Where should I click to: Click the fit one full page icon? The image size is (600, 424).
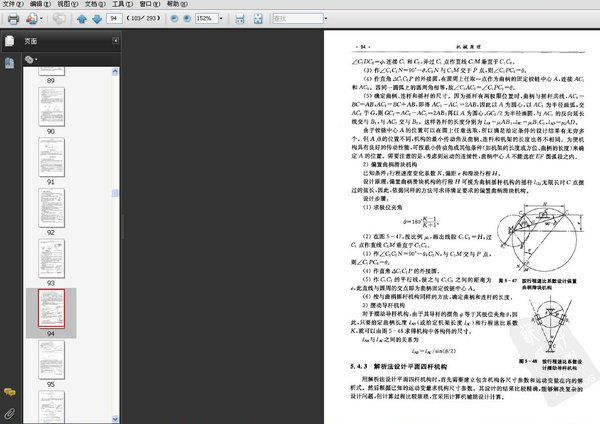[x=258, y=19]
